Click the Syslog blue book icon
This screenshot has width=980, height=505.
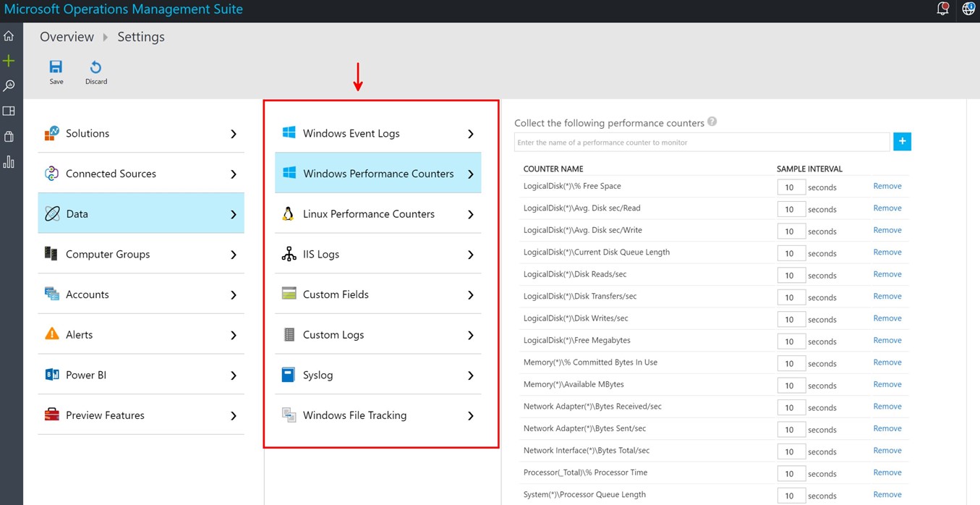coord(289,375)
